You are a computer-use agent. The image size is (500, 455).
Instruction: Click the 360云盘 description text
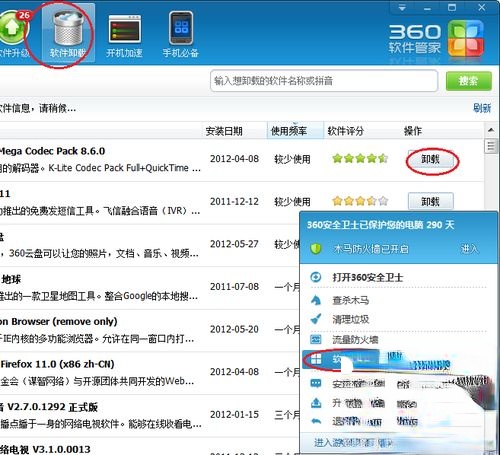(100, 253)
